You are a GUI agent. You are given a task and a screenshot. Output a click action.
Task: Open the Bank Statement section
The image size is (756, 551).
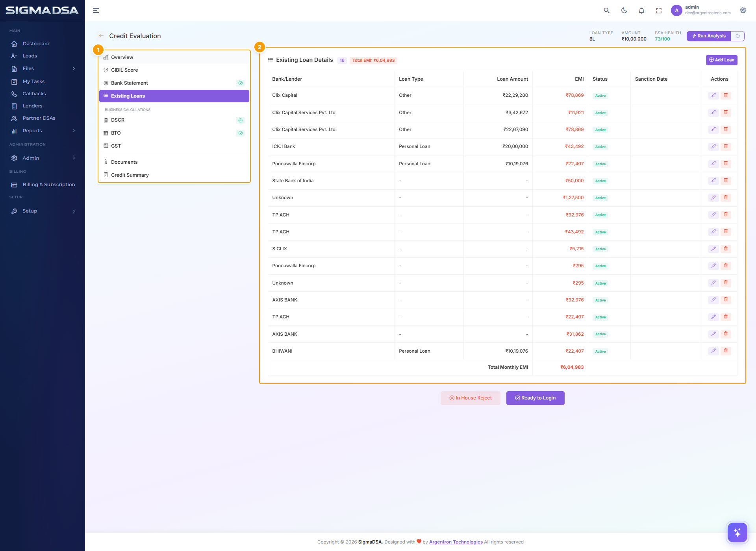pyautogui.click(x=174, y=83)
